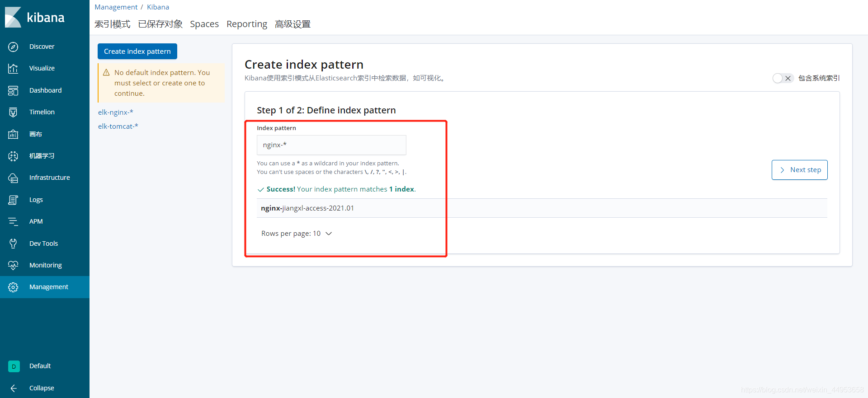Click the No default index pattern warning text
This screenshot has width=868, height=398.
point(162,83)
